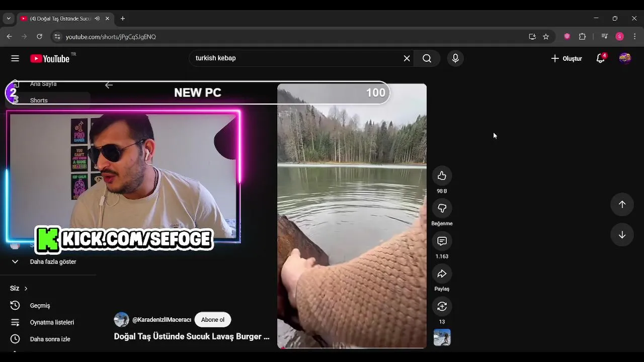Go to the previous short with up arrow
Image resolution: width=644 pixels, height=362 pixels.
coord(622,204)
